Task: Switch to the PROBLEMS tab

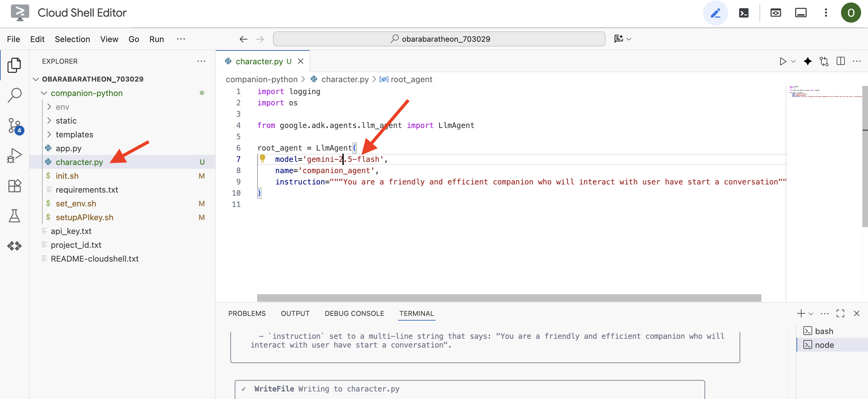Action: [x=247, y=313]
